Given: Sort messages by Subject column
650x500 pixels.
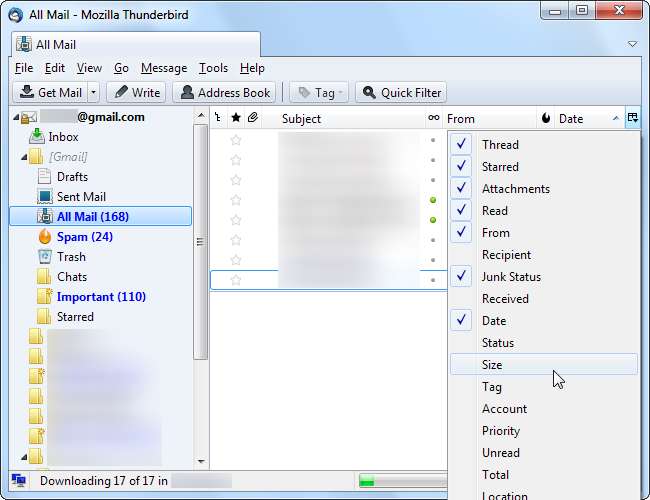Looking at the screenshot, I should tap(344, 119).
